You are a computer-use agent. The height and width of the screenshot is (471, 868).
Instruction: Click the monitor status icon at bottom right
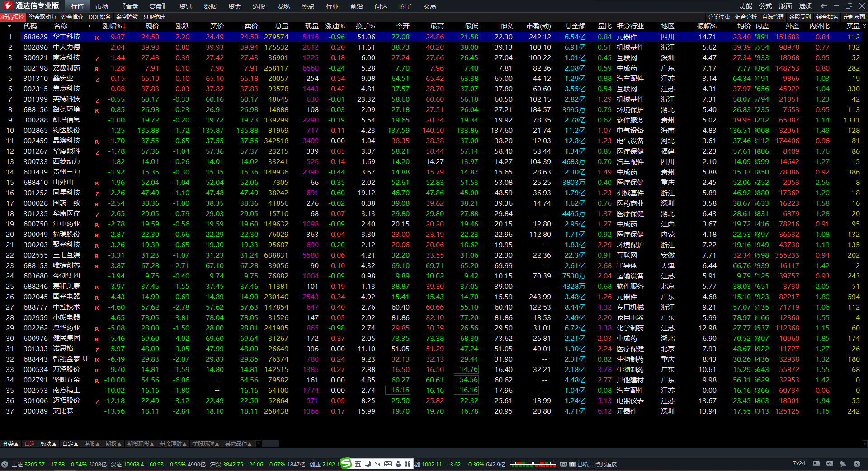point(830,464)
